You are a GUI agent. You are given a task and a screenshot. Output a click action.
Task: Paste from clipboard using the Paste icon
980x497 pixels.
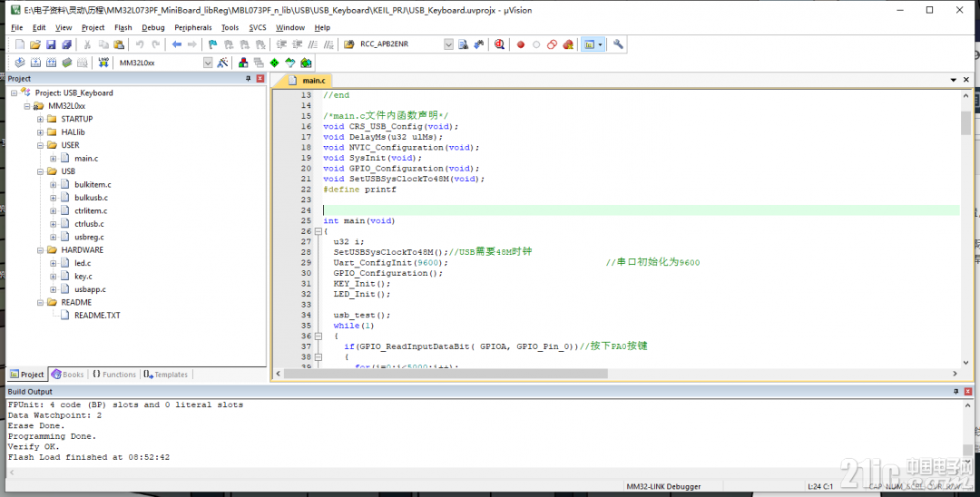[x=119, y=44]
